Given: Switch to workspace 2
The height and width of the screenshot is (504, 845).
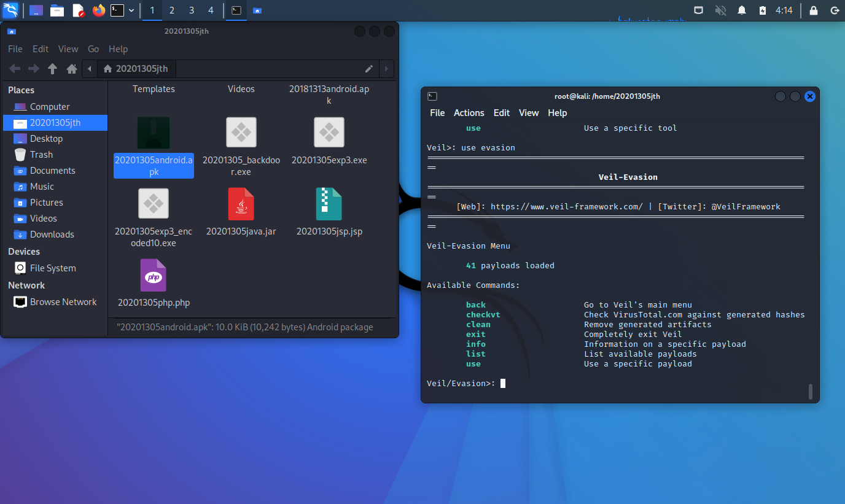Looking at the screenshot, I should point(172,10).
